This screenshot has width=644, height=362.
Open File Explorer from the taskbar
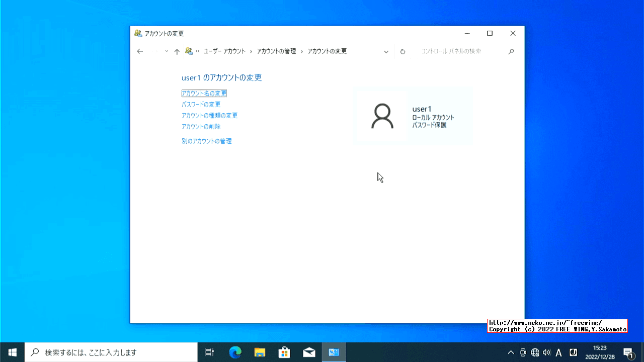[260, 352]
